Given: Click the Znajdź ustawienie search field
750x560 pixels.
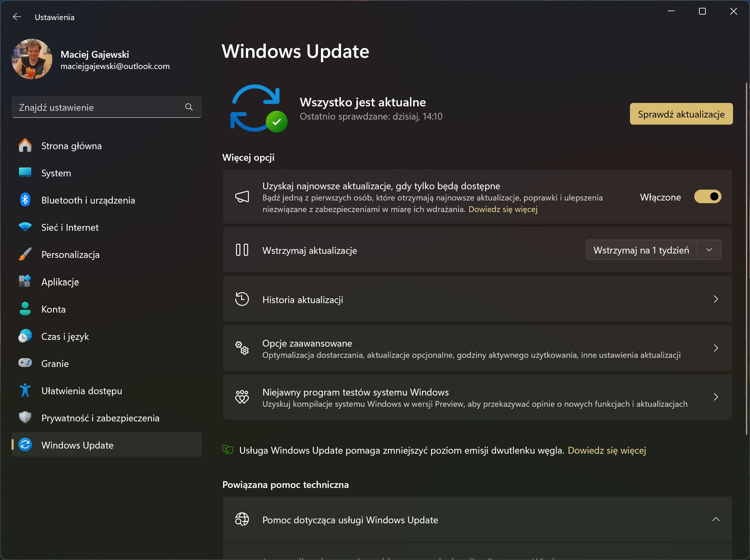Looking at the screenshot, I should pyautogui.click(x=107, y=107).
